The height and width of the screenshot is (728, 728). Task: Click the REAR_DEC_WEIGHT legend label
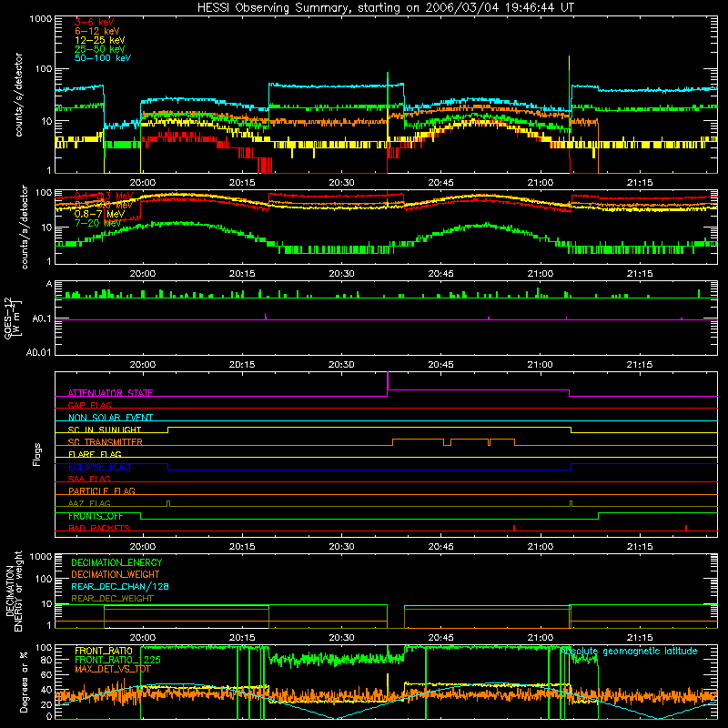point(112,599)
